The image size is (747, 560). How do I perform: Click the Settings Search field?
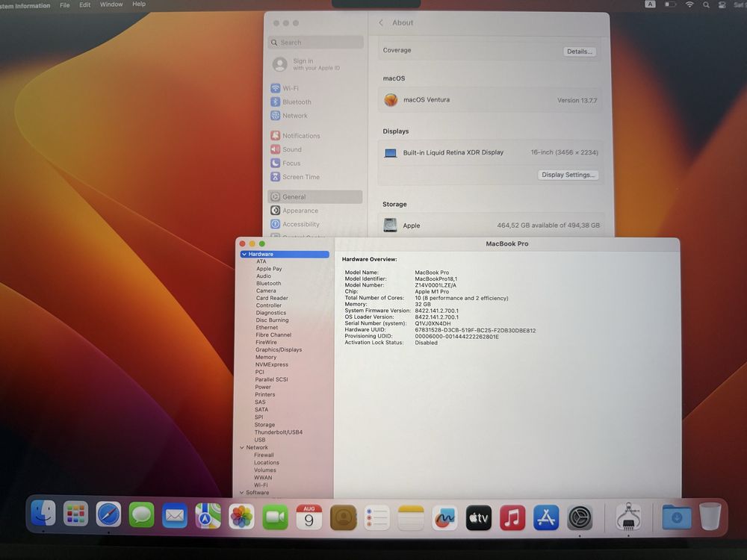click(316, 43)
